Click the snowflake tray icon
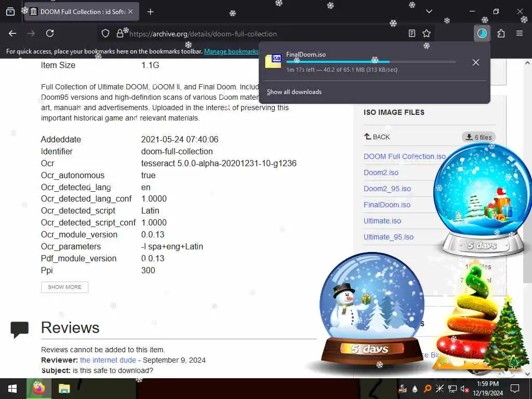 coord(440,389)
